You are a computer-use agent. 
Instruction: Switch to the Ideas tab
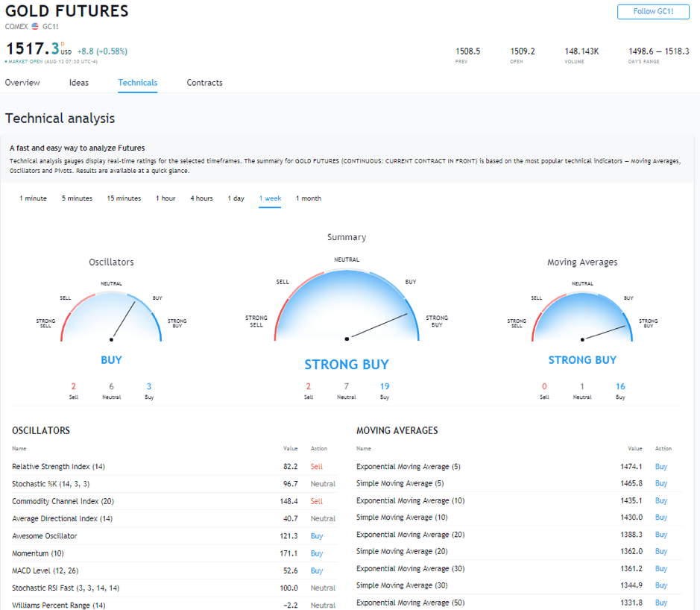[79, 83]
